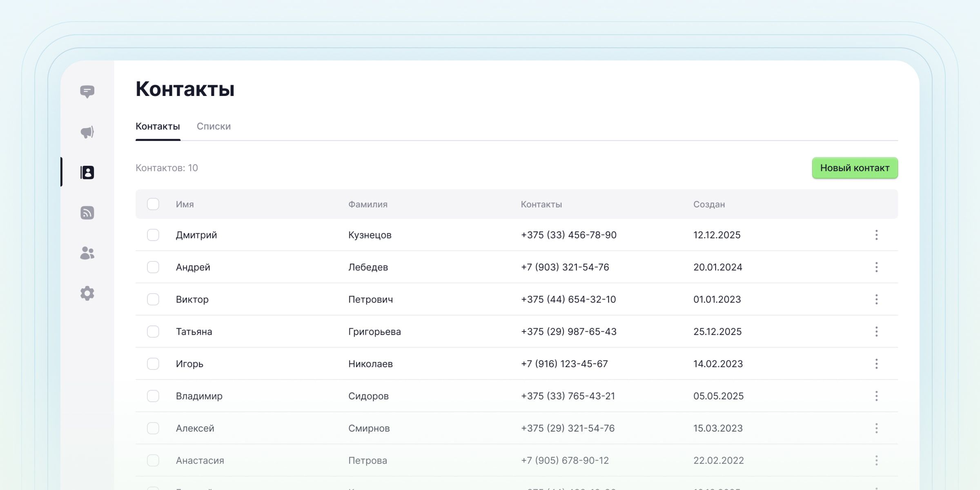Viewport: 980px width, 490px height.
Task: Click the surname Сидоров
Action: click(x=368, y=396)
